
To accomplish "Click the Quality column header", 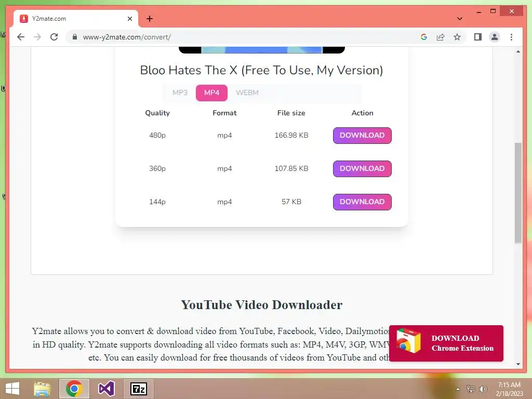I will tap(157, 113).
